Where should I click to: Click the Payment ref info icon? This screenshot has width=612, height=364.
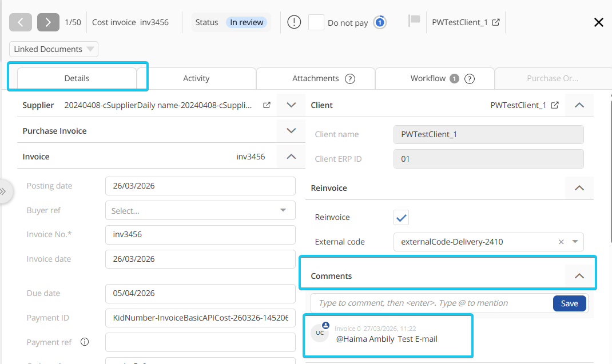pyautogui.click(x=85, y=342)
